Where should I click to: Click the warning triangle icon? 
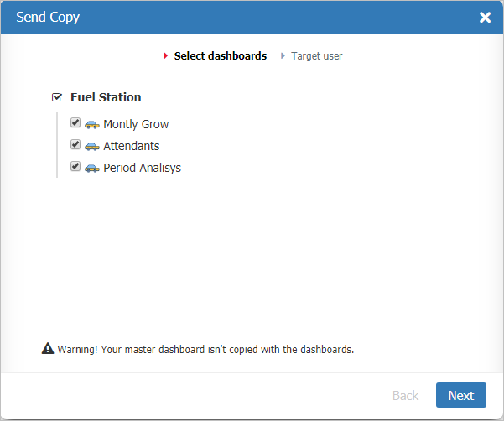tap(48, 348)
